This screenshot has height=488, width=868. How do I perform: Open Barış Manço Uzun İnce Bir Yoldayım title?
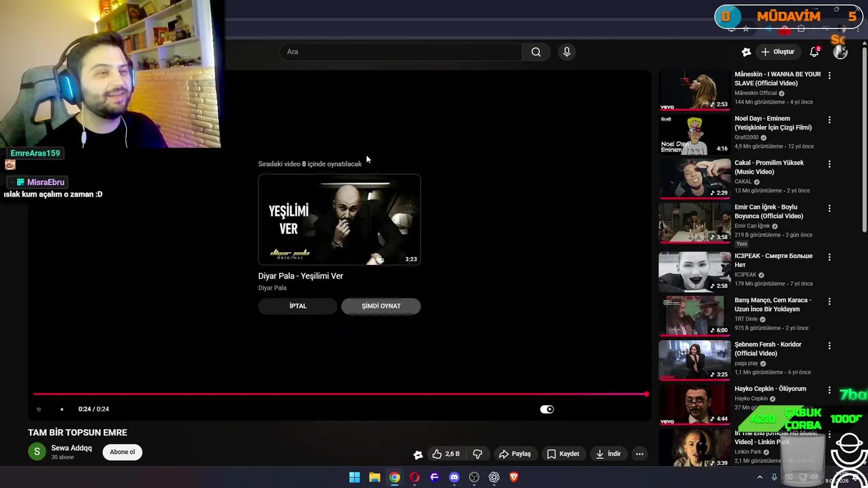tap(772, 305)
